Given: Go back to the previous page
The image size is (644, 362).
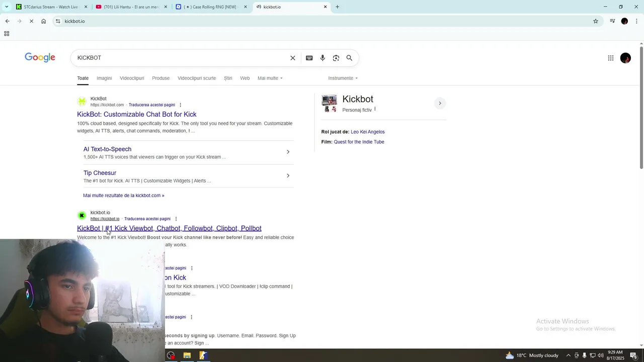Looking at the screenshot, I should coord(7,21).
